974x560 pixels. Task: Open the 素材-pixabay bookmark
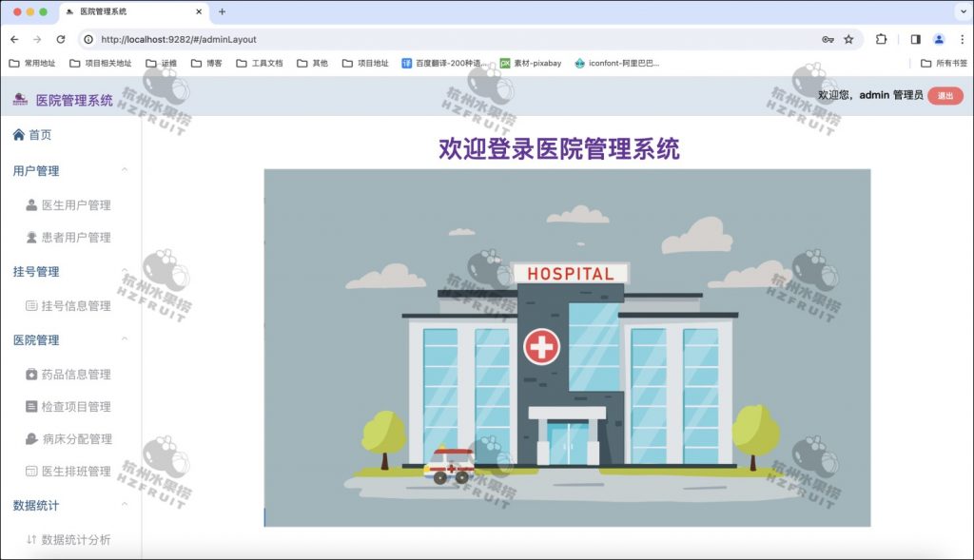coord(536,64)
